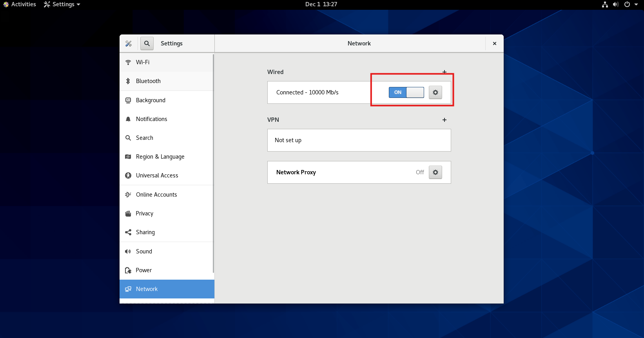Open the Wired connection gear settings

(x=435, y=92)
